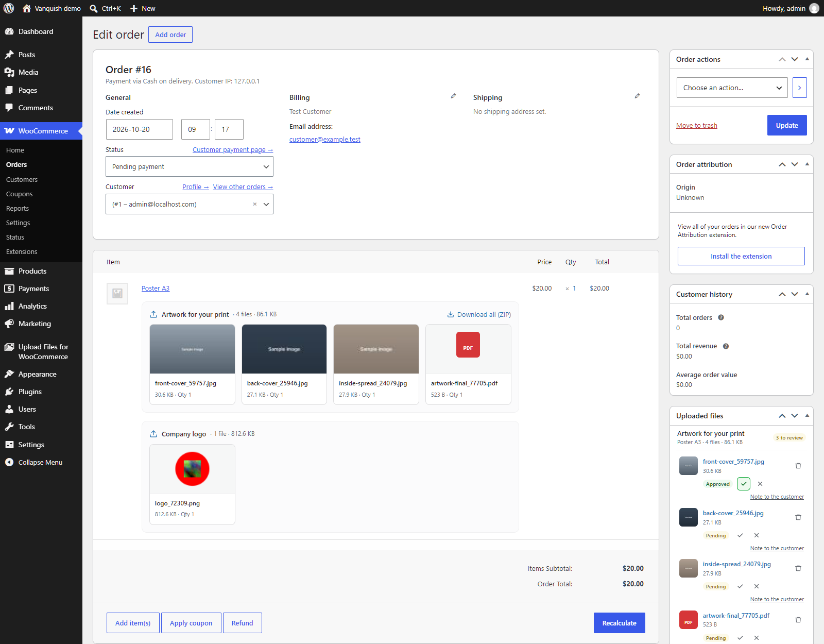The image size is (824, 644).
Task: Delete inside-spread_24079.jpg with trash icon
Action: pyautogui.click(x=798, y=568)
